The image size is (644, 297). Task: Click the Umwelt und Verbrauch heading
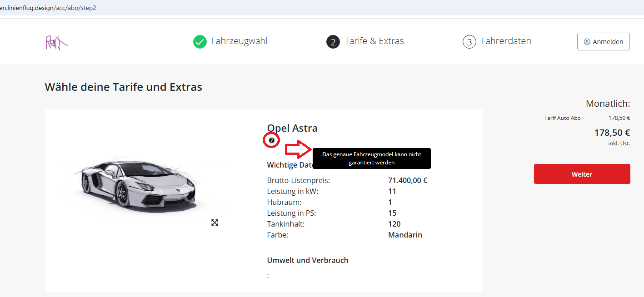[307, 260]
